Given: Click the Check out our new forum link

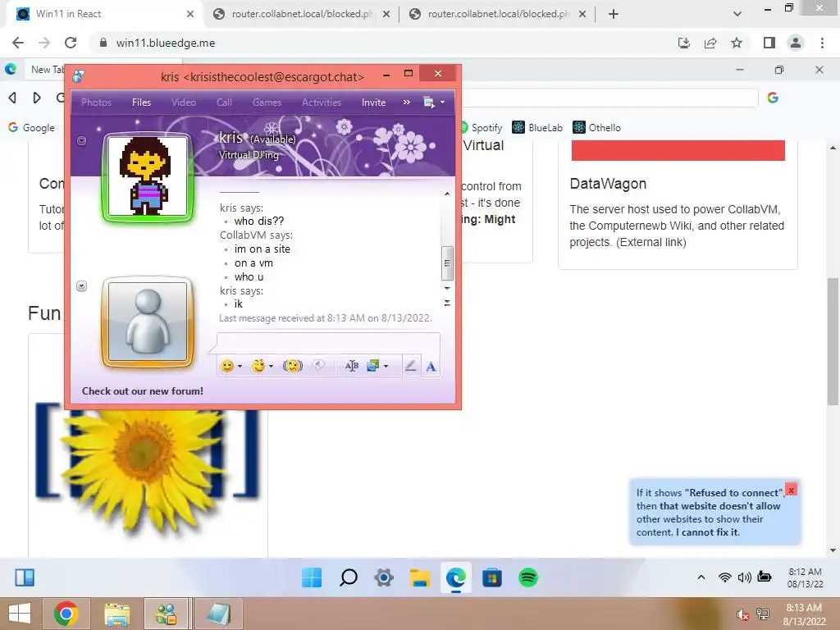Looking at the screenshot, I should (143, 391).
